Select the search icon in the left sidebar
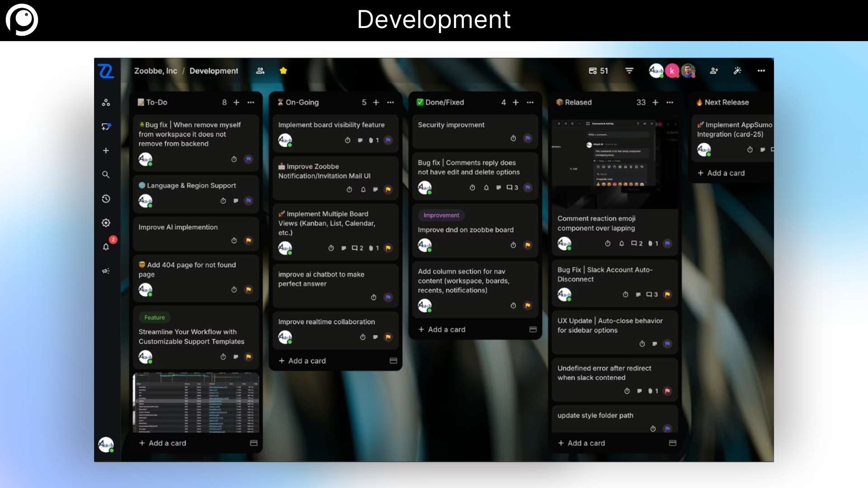The height and width of the screenshot is (488, 868). pos(106,174)
